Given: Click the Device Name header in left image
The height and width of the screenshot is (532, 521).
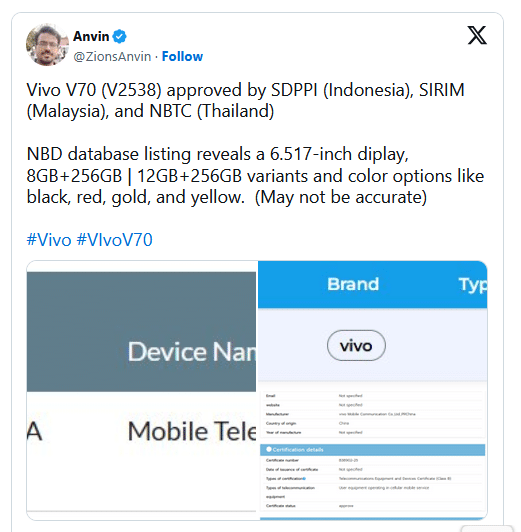Looking at the screenshot, I should pos(192,352).
